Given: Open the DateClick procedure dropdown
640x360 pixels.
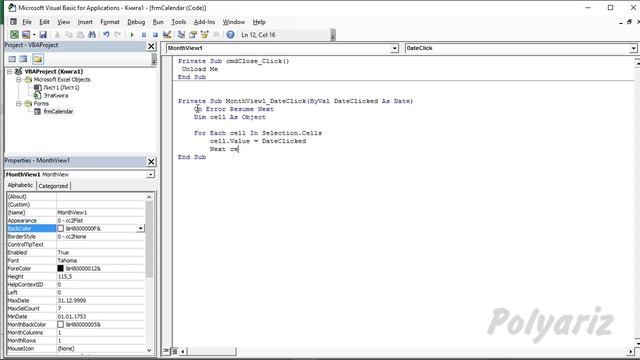Looking at the screenshot, I should pyautogui.click(x=633, y=48).
